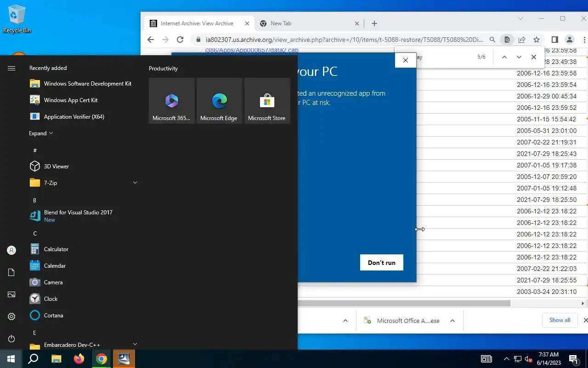Open Settings gear in Start menu
The height and width of the screenshot is (368, 588).
(11, 316)
